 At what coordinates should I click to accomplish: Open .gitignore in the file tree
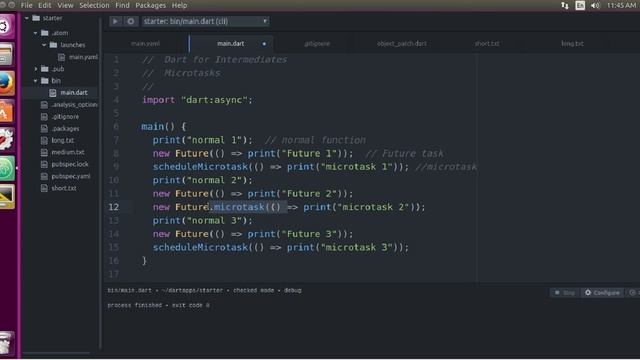pyautogui.click(x=65, y=117)
